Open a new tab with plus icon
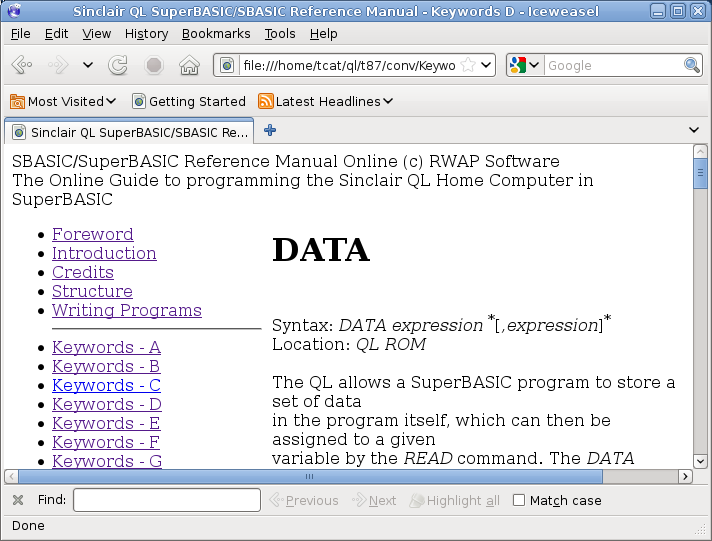712x541 pixels. pos(270,130)
